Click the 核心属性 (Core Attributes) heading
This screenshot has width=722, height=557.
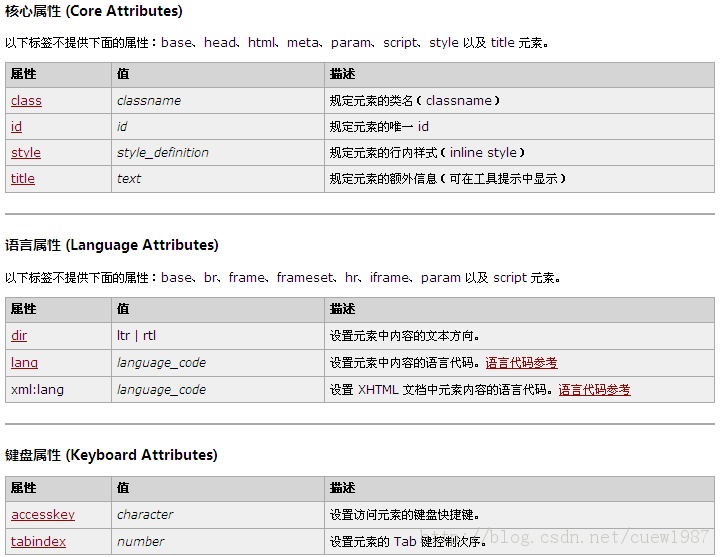tap(94, 11)
